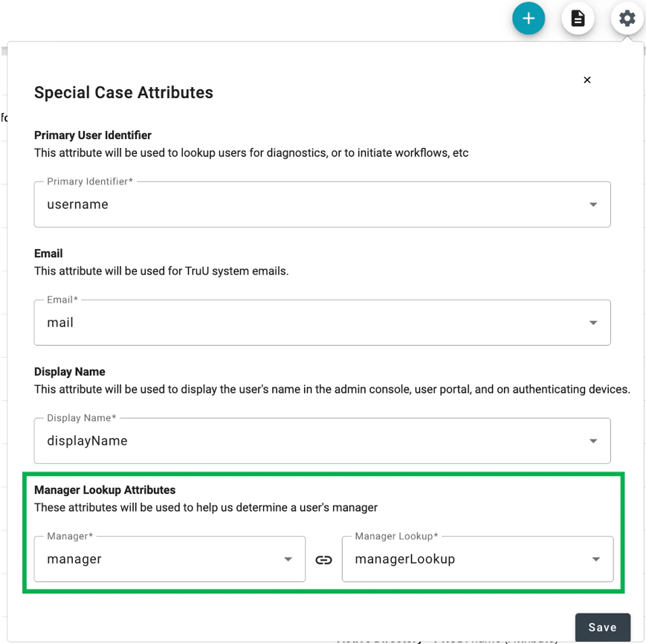Open the Manager Lookup dropdown arrow
Viewport: 646px width, 644px height.
click(595, 560)
